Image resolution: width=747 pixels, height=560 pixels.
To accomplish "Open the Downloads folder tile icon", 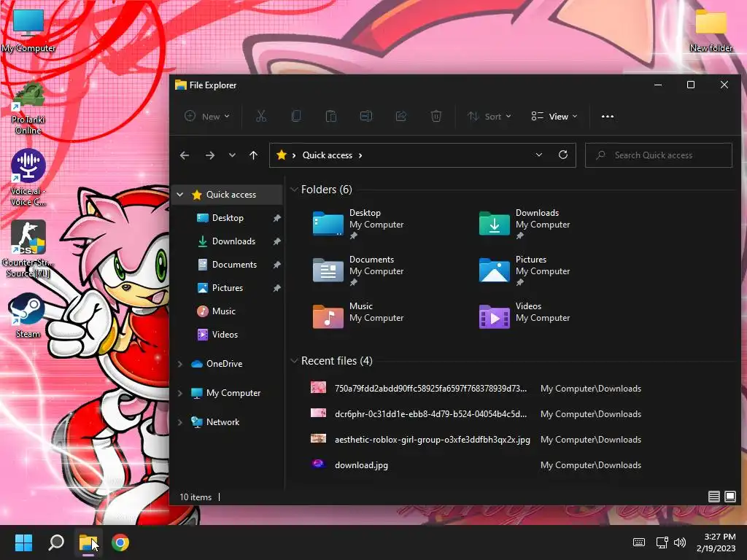I will tap(494, 223).
